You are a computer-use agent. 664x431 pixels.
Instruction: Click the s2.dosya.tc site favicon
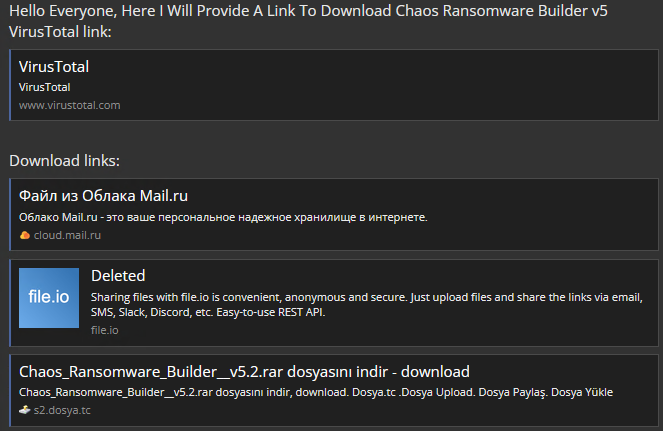[x=25, y=410]
